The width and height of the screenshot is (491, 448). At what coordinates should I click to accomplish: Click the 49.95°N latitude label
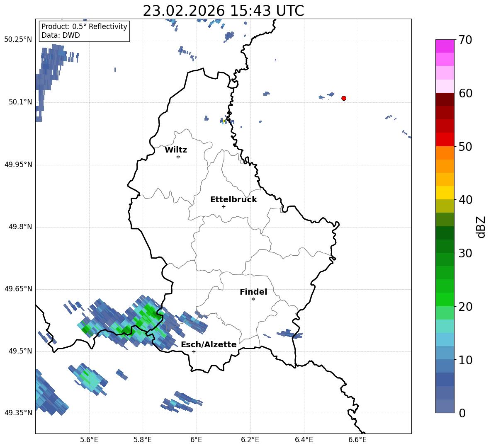click(18, 164)
